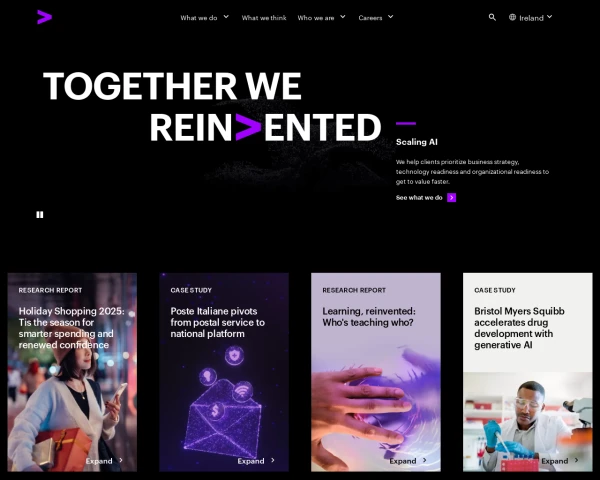Click the Expand arrow on Holiday Shopping card

pos(121,460)
